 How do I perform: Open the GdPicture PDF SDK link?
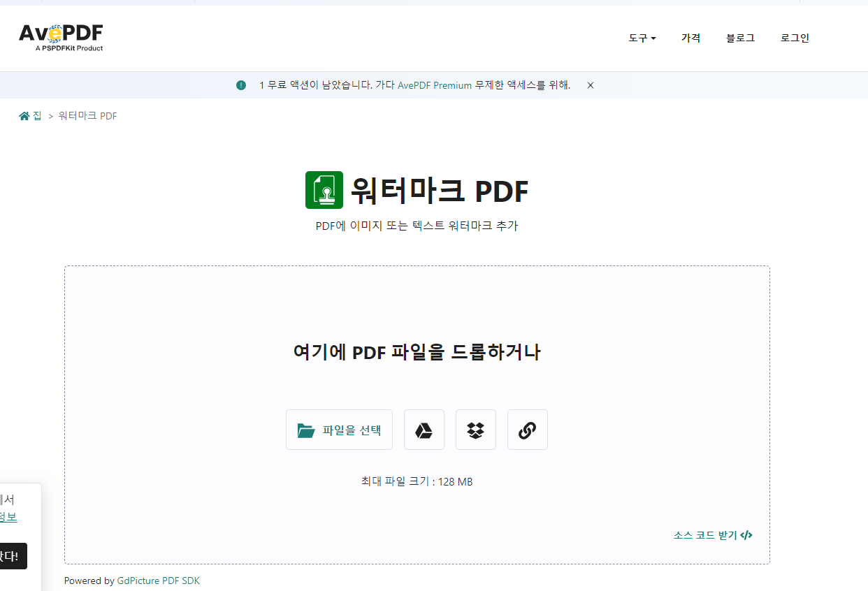coord(159,581)
